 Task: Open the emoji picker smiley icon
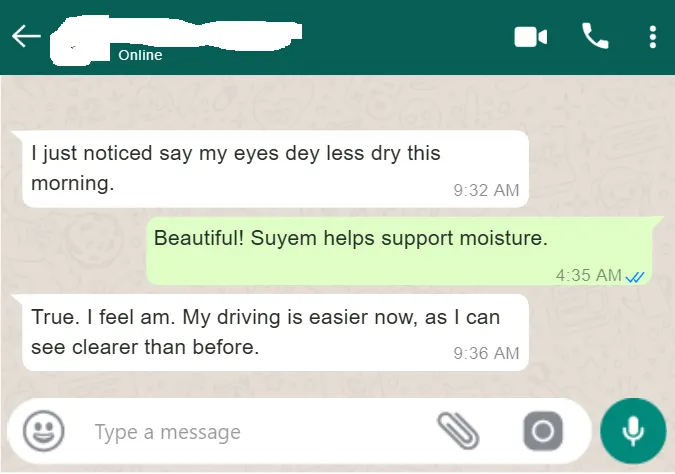coord(43,431)
